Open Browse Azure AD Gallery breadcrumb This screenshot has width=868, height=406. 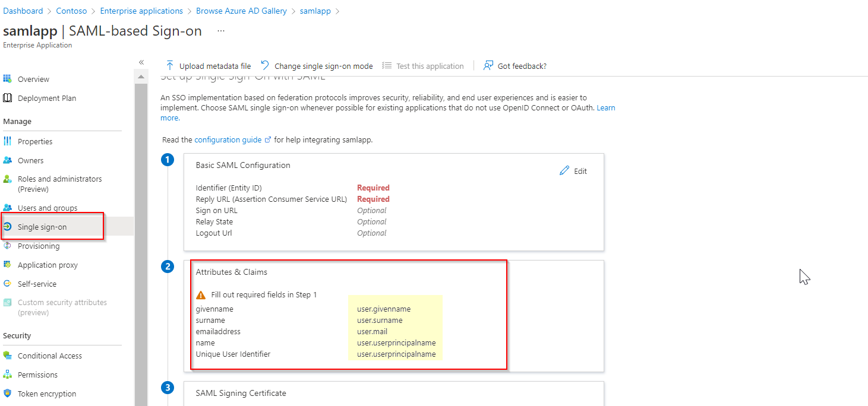tap(241, 11)
